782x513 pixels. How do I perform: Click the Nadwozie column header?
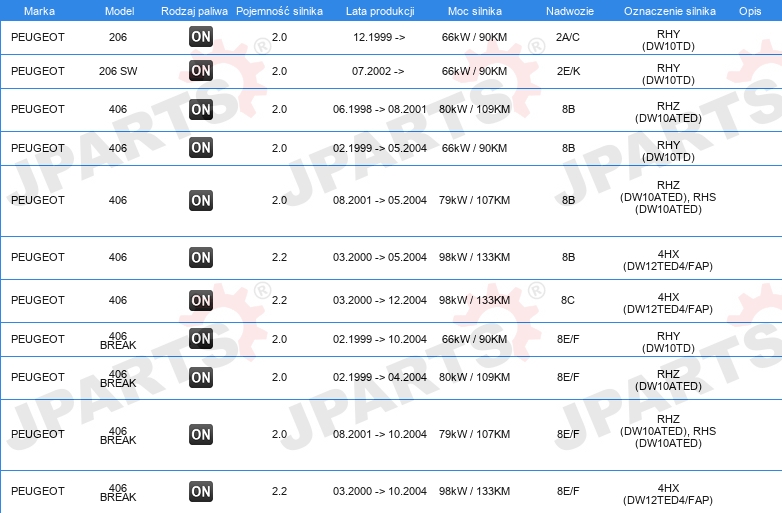tap(570, 11)
